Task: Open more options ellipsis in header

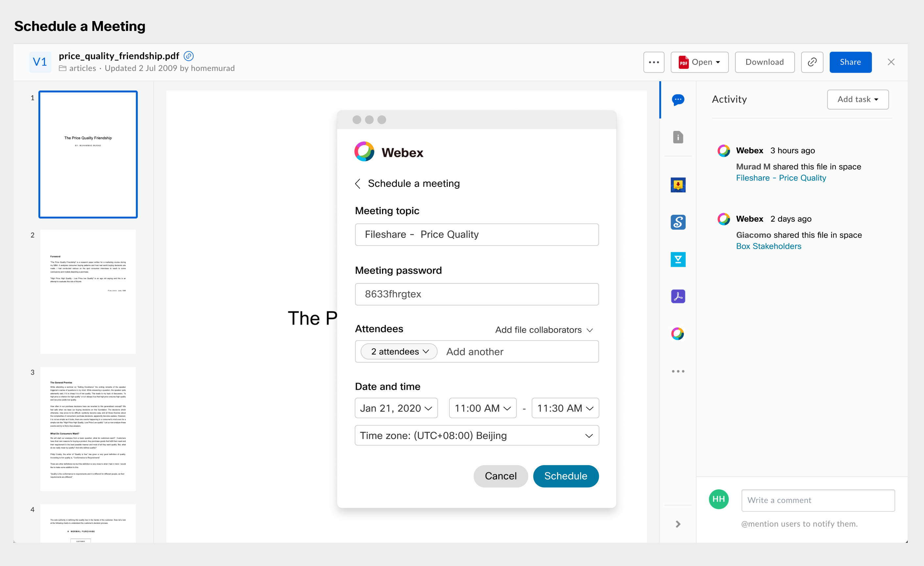Action: pos(654,62)
